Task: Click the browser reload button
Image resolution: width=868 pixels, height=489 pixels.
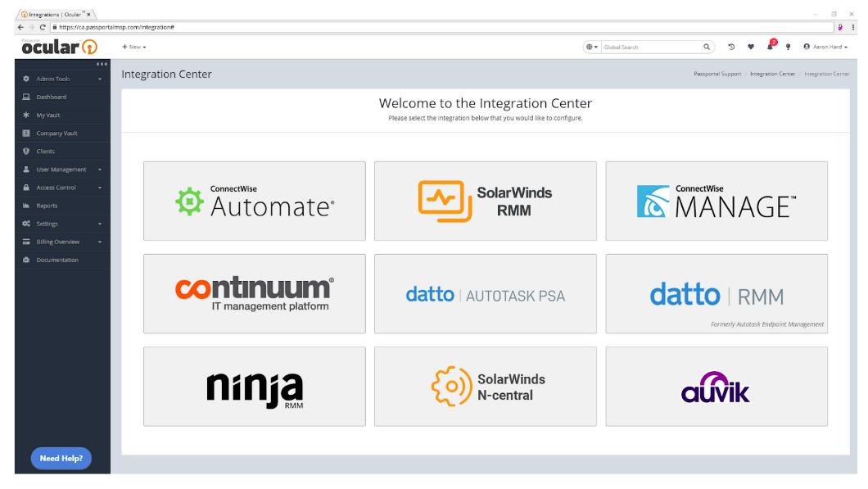Action: click(x=43, y=27)
